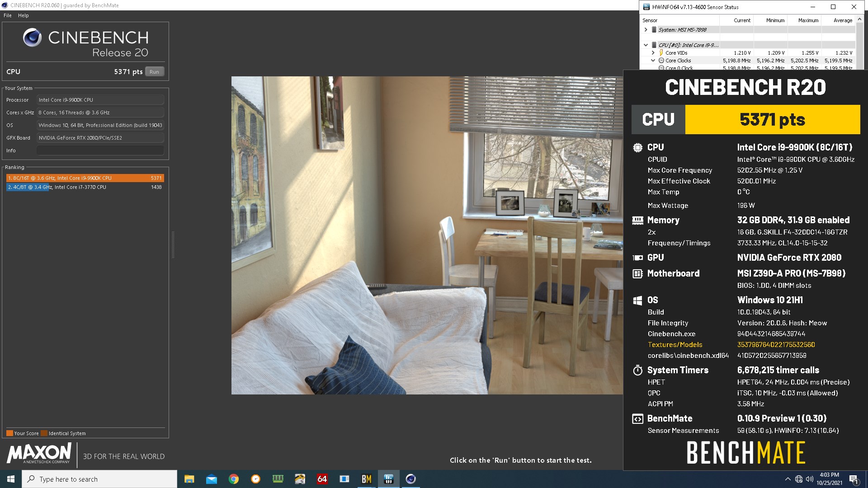Open volume control from system tray
868x488 pixels.
(x=809, y=479)
